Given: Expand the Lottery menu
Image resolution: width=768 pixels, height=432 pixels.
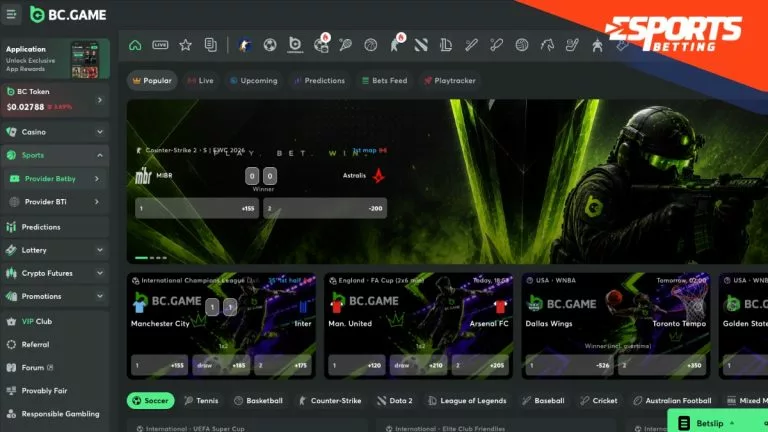Looking at the screenshot, I should [100, 250].
